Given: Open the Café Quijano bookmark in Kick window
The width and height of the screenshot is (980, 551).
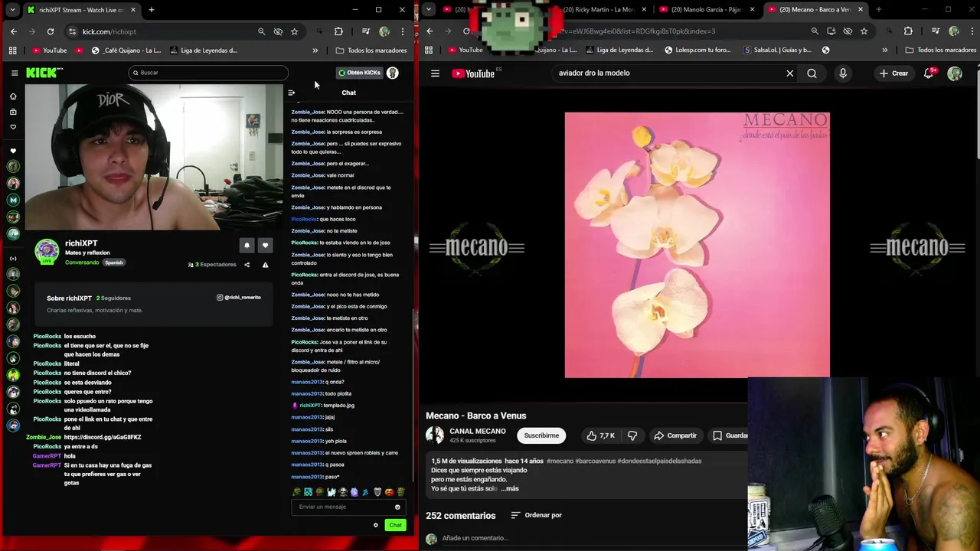Looking at the screenshot, I should [x=126, y=51].
